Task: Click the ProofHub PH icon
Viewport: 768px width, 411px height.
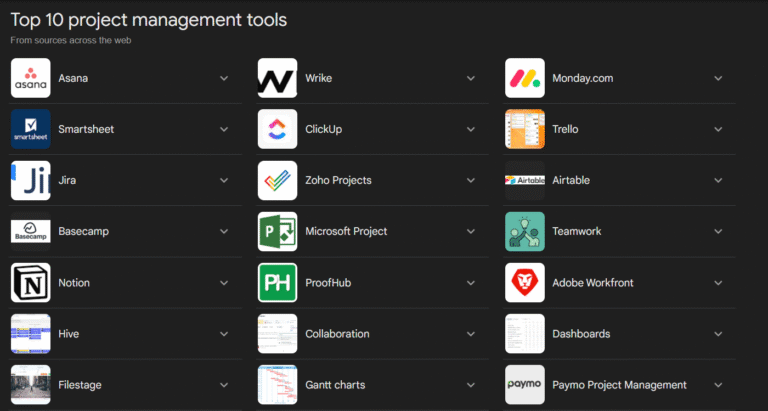Action: pos(277,283)
